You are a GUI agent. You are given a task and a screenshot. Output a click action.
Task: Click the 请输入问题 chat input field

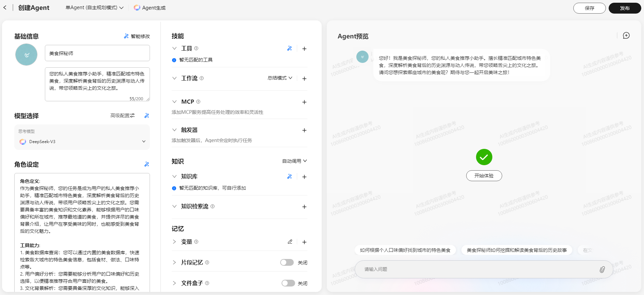tap(476, 269)
